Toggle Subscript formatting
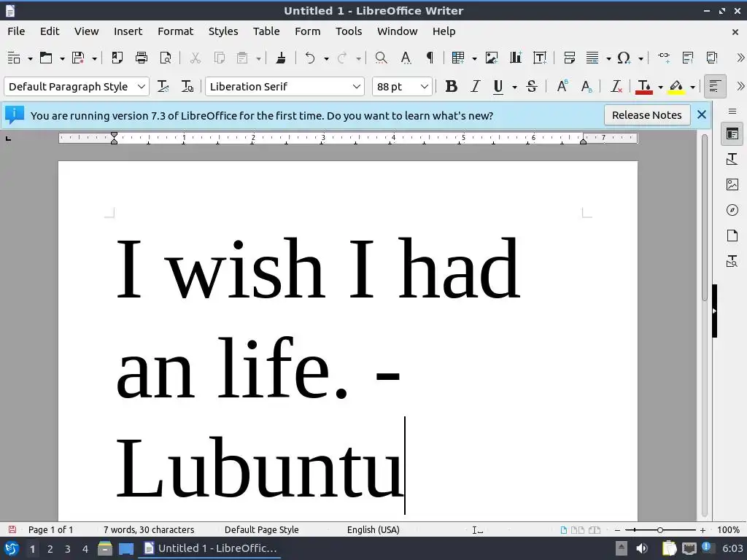Image resolution: width=747 pixels, height=560 pixels. click(587, 87)
